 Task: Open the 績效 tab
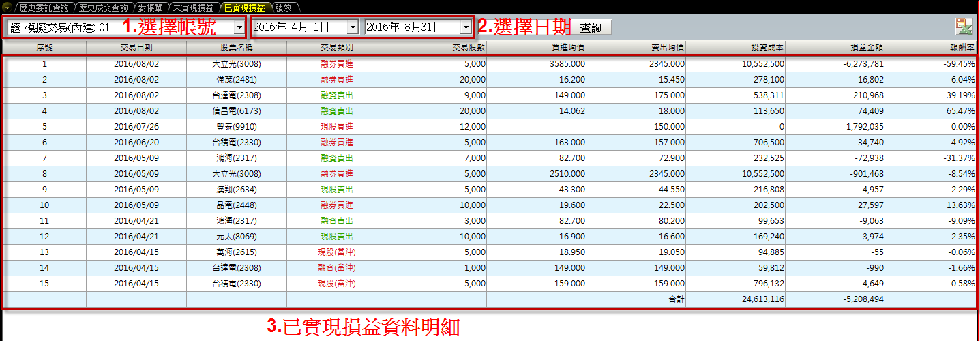[x=284, y=7]
